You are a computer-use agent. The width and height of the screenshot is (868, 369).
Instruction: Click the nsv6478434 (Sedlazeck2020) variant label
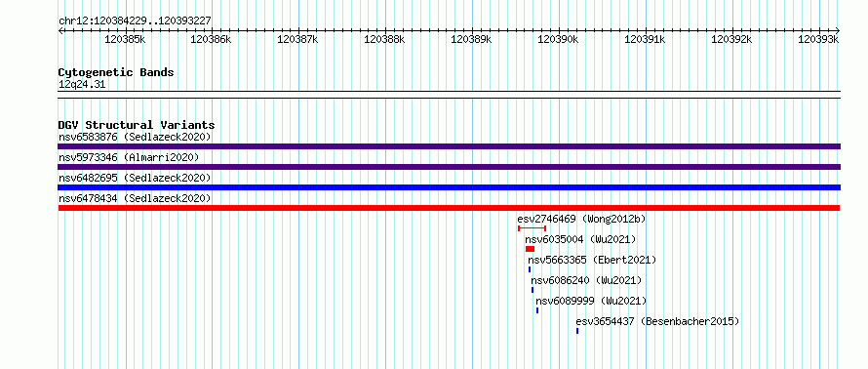coord(135,198)
